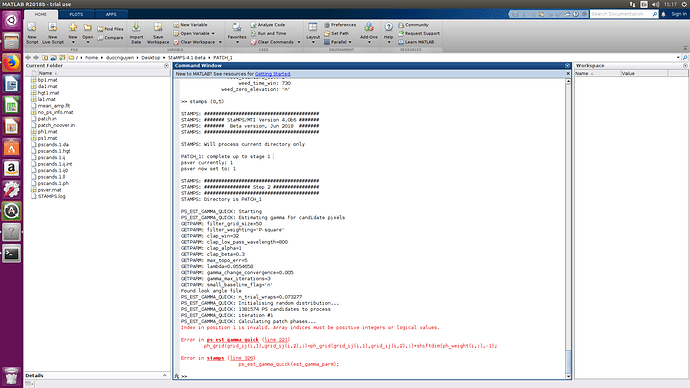This screenshot has width=690, height=388.
Task: Switch to the PLOTS tab
Action: [x=76, y=14]
